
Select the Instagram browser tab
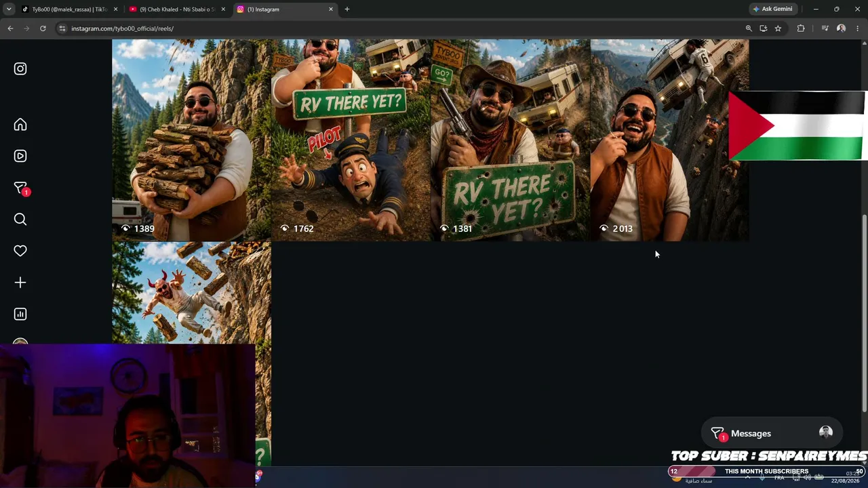tap(285, 9)
